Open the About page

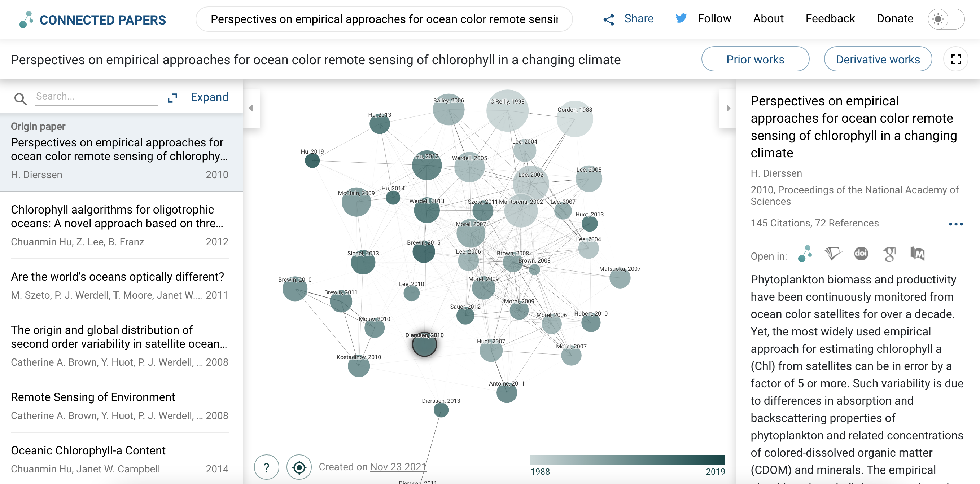pyautogui.click(x=768, y=19)
